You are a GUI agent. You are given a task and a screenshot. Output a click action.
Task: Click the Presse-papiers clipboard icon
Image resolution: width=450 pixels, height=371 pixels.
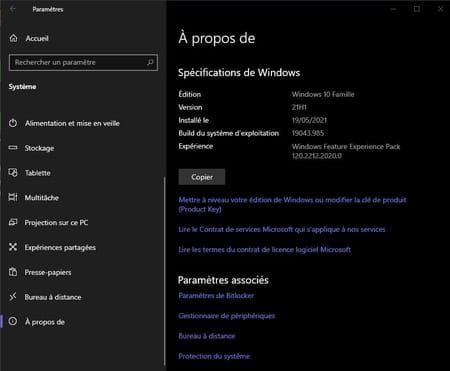pos(13,272)
